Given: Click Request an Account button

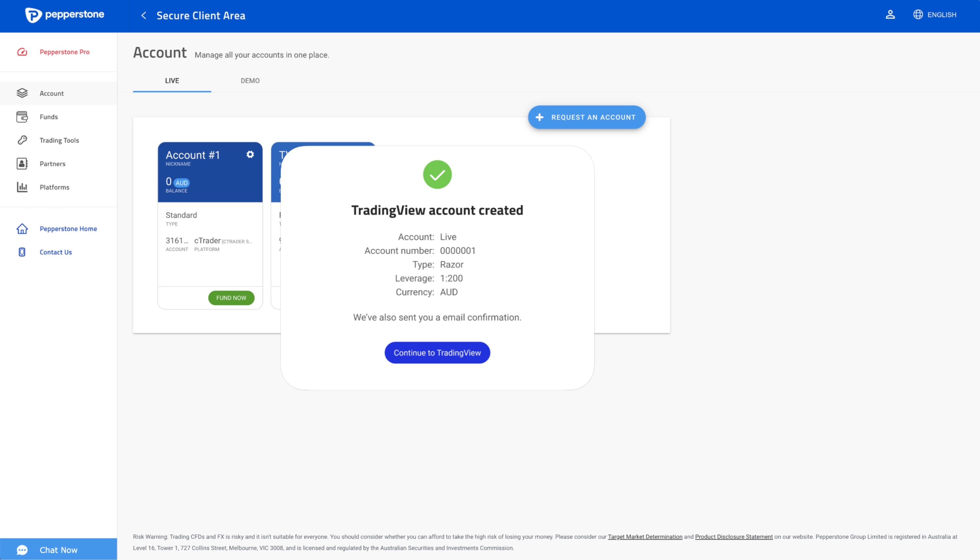Looking at the screenshot, I should tap(587, 117).
